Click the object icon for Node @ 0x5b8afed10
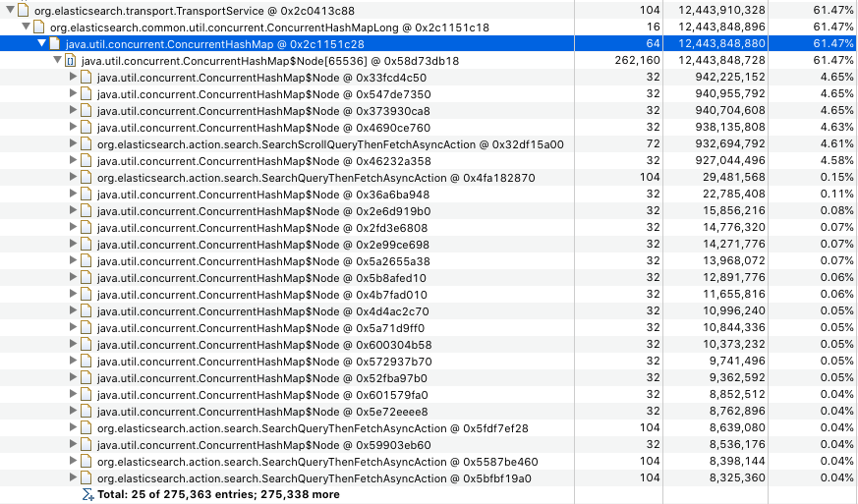The image size is (858, 504). [x=86, y=277]
